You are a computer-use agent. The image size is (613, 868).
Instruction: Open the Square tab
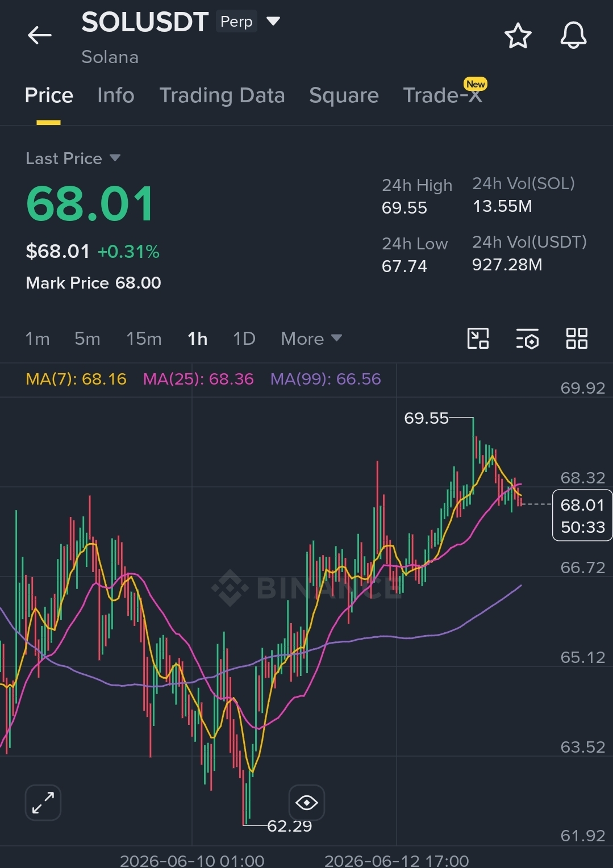pos(344,95)
